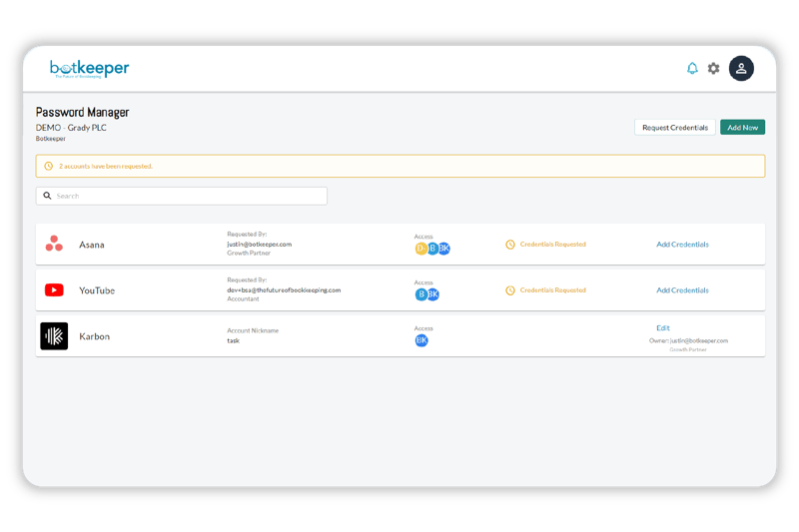The width and height of the screenshot is (799, 532).
Task: Click the Asana account name
Action: click(x=92, y=245)
